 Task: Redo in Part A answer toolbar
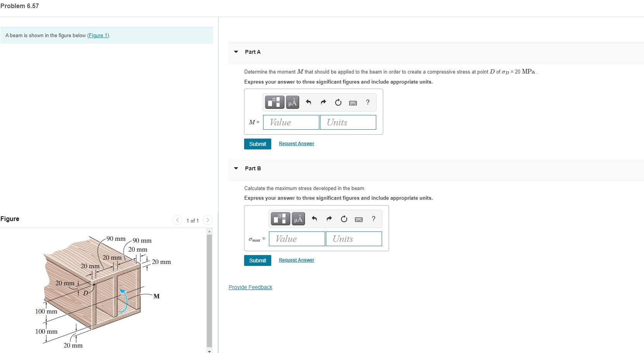[x=323, y=102]
